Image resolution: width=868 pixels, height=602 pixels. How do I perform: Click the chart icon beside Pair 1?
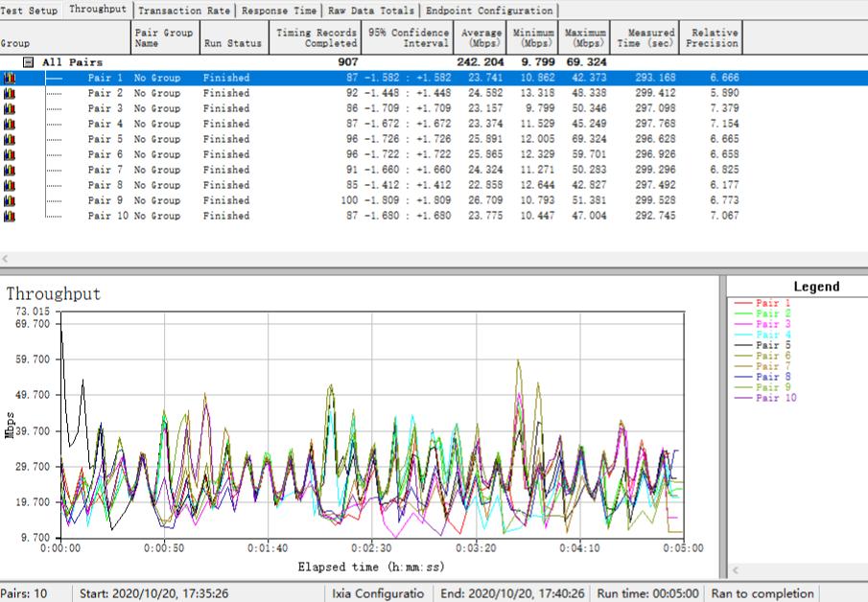click(10, 78)
